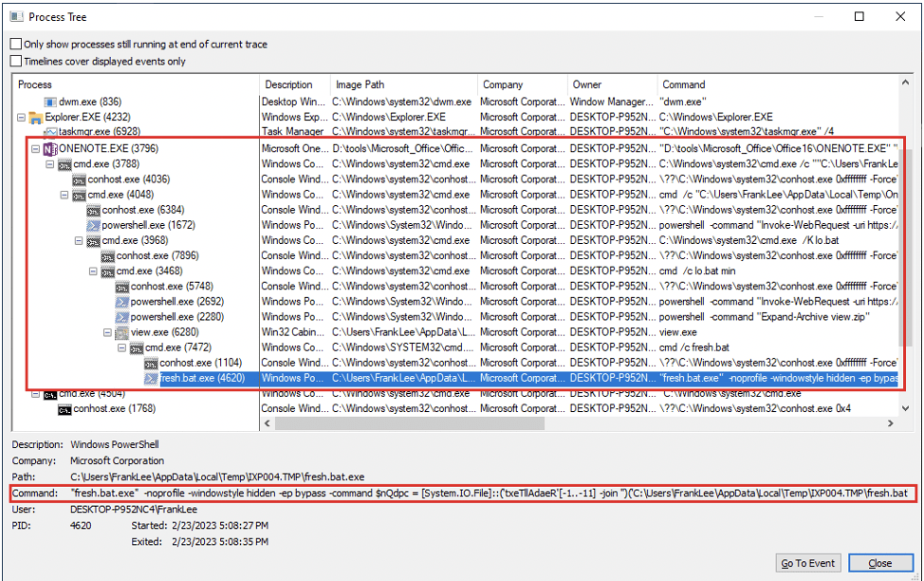Screen dimensions: 924x581
Task: Sort by the Description column header
Action: click(295, 84)
